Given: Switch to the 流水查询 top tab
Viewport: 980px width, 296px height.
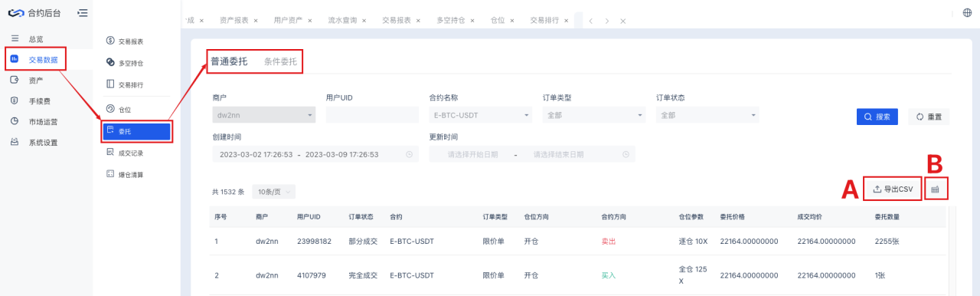Looking at the screenshot, I should click(342, 21).
